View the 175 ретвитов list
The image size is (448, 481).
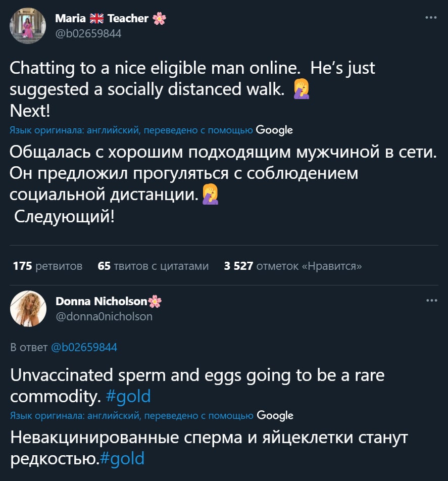click(47, 266)
